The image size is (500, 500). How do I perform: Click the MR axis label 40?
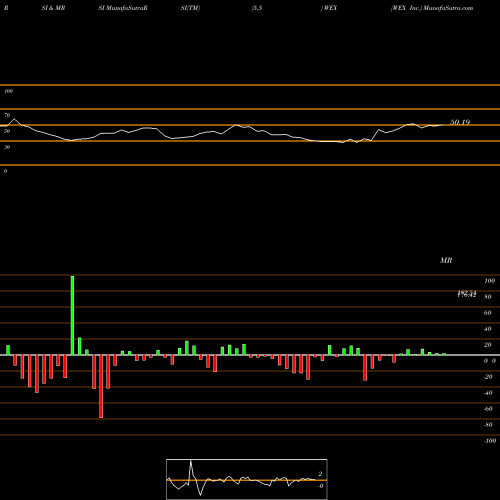tap(488, 329)
